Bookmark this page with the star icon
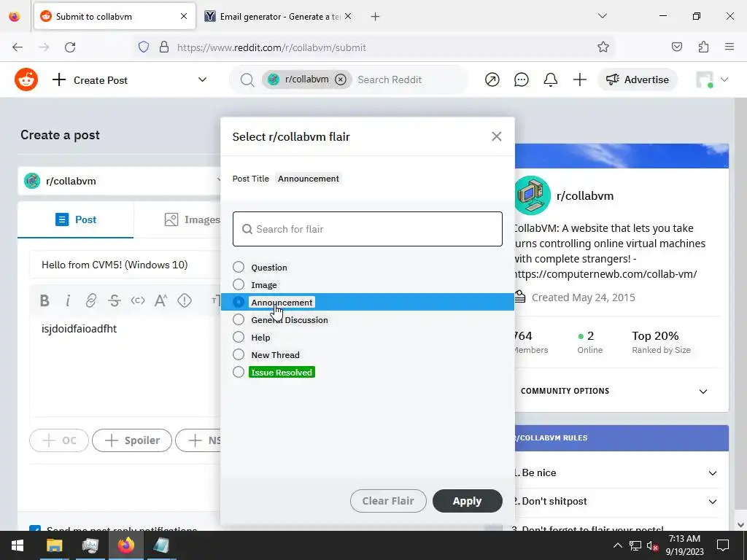Image resolution: width=747 pixels, height=560 pixels. 603,47
